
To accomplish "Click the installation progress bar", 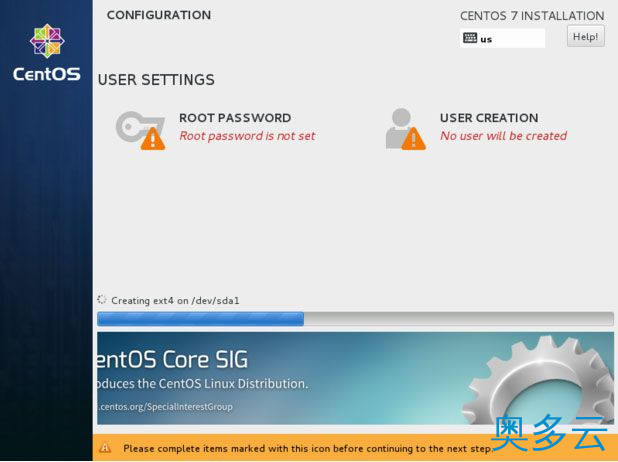I will [x=355, y=319].
